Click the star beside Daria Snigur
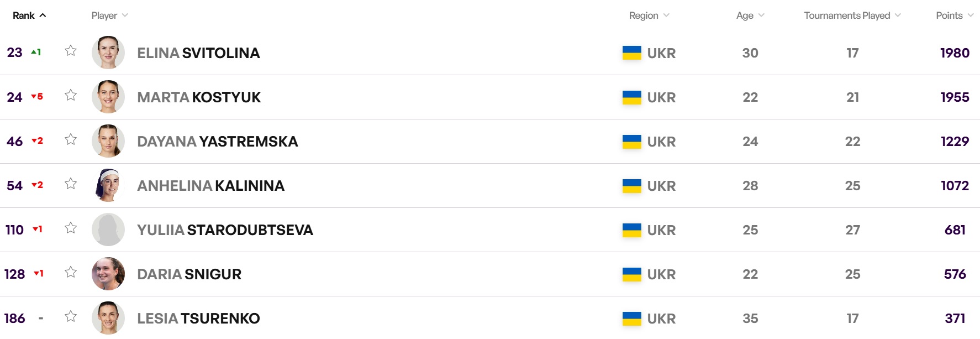The height and width of the screenshot is (339, 980). [71, 272]
